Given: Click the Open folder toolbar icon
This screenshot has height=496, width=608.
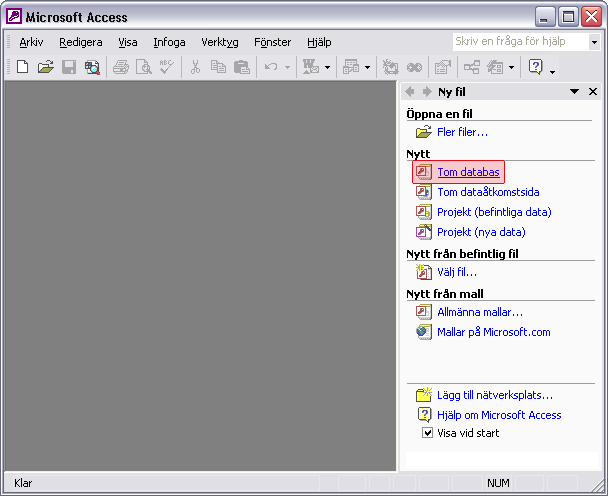Looking at the screenshot, I should [45, 67].
